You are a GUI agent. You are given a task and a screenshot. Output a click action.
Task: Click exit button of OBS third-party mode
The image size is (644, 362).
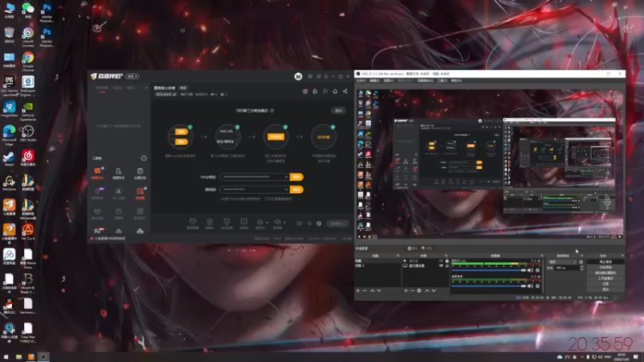[x=338, y=110]
